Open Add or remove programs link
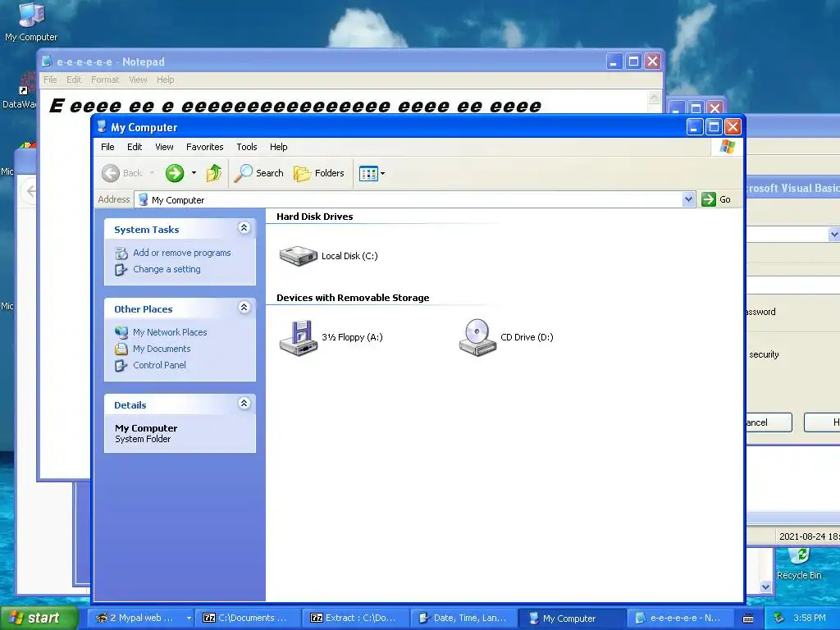Image resolution: width=840 pixels, height=630 pixels. 181,253
